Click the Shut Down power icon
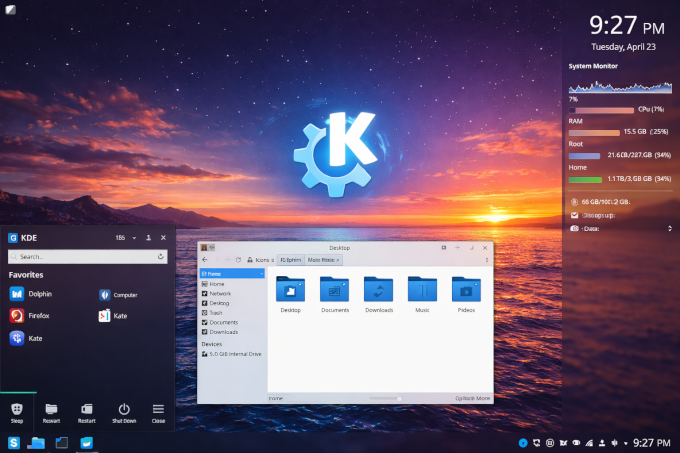This screenshot has width=680, height=453. point(124,410)
